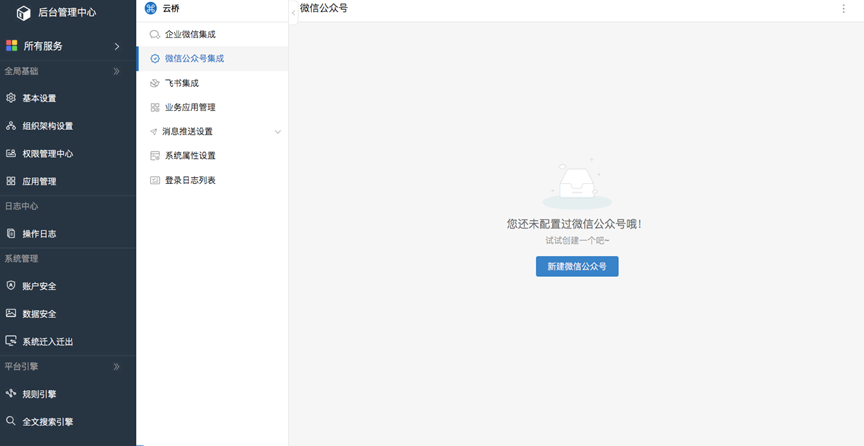Click the squares icon beside 业务应用管理
864x446 pixels.
(x=155, y=108)
